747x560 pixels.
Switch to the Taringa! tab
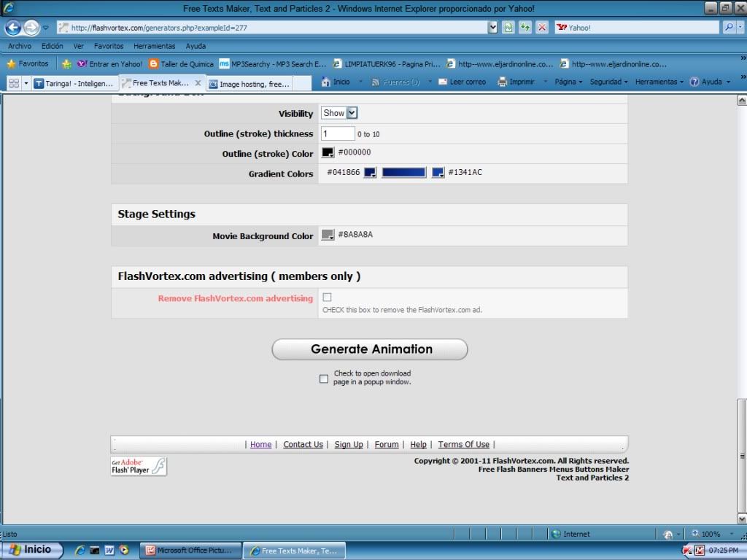75,83
